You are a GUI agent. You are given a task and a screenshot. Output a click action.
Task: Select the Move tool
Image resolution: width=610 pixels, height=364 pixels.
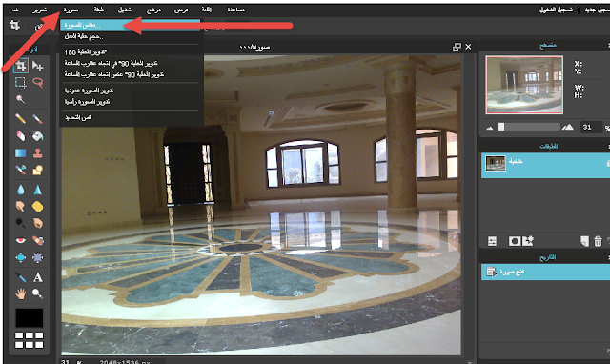pos(38,66)
